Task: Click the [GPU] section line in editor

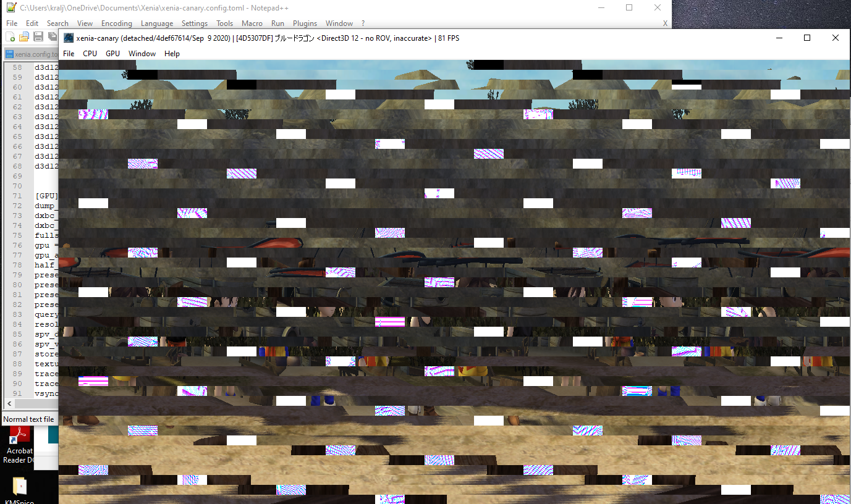Action: 46,196
